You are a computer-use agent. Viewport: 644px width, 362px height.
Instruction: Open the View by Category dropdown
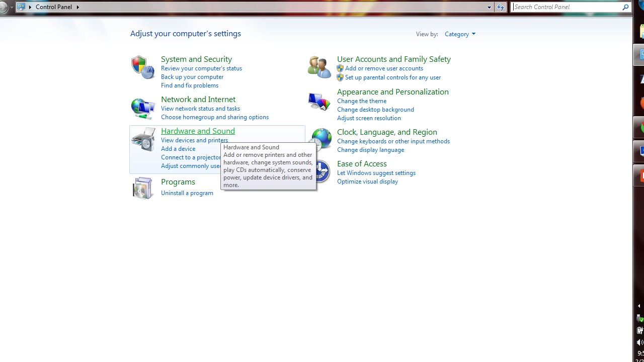(x=460, y=34)
